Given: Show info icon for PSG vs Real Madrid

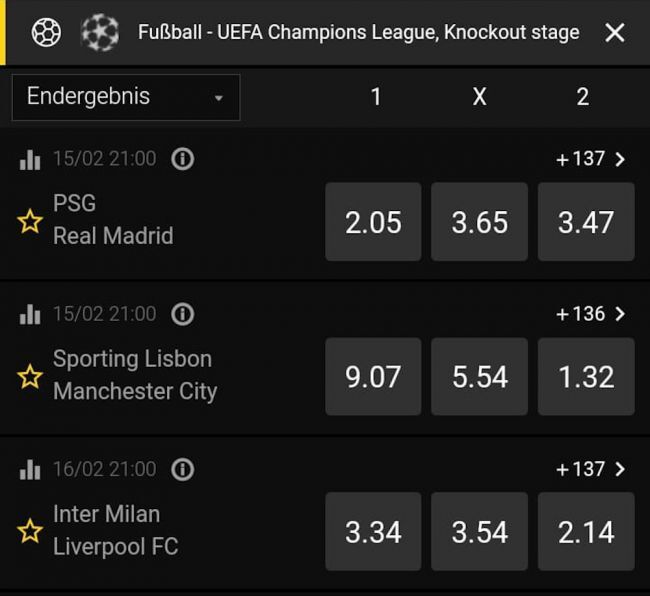Looking at the screenshot, I should [182, 159].
